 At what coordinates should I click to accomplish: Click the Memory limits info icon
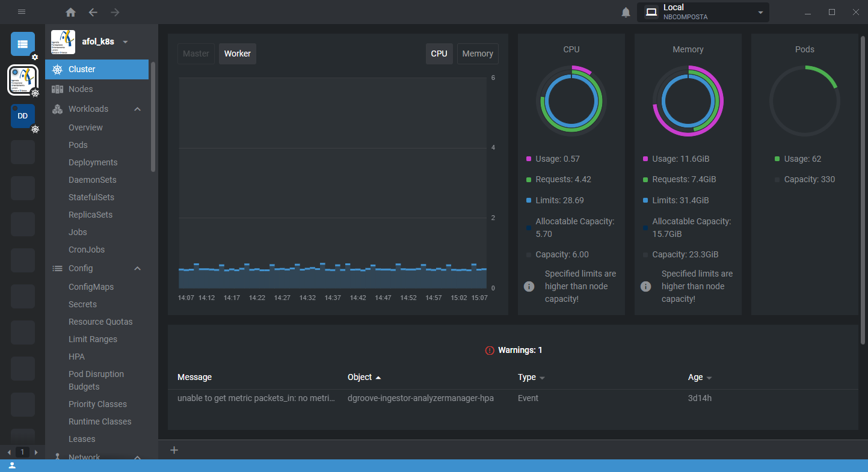click(646, 286)
